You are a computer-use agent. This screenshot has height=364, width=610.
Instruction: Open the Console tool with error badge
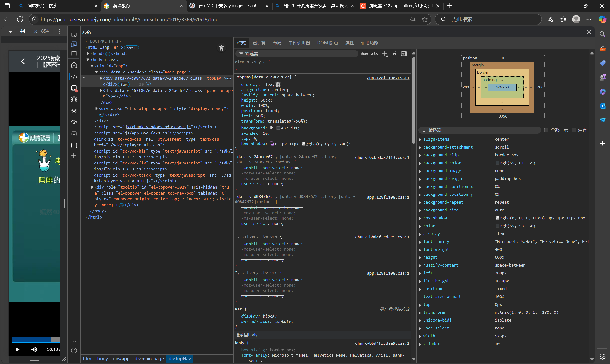tap(74, 88)
